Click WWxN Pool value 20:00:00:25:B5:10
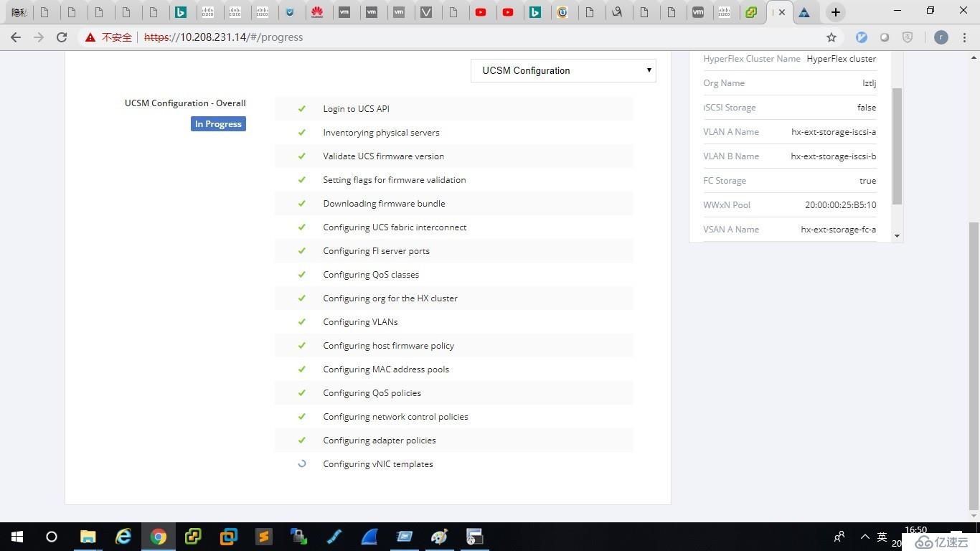Image resolution: width=980 pixels, height=551 pixels. pyautogui.click(x=840, y=205)
